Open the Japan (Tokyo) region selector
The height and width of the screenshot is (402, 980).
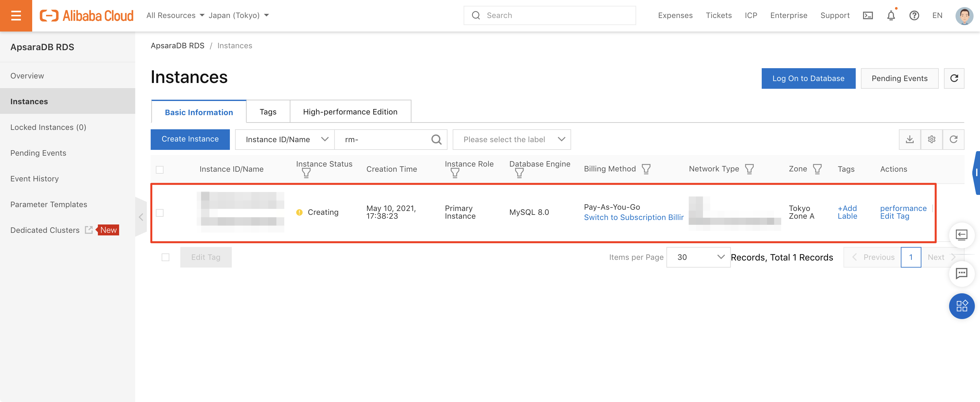point(239,15)
